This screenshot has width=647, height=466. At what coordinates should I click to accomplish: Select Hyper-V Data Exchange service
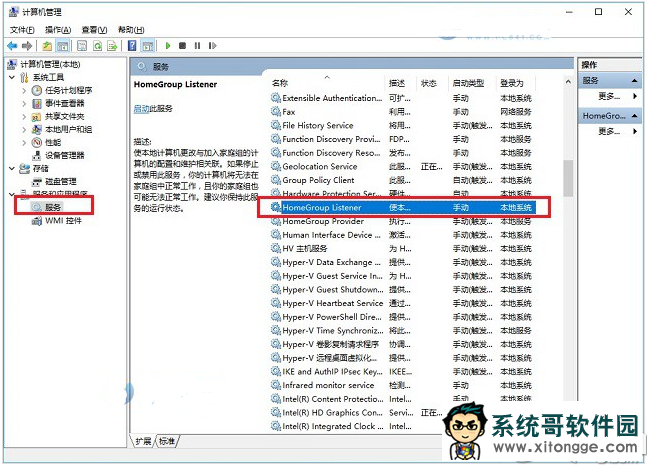pos(403,262)
